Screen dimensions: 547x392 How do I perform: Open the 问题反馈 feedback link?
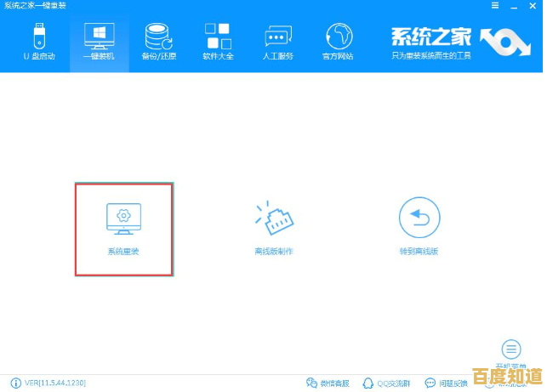click(x=446, y=383)
